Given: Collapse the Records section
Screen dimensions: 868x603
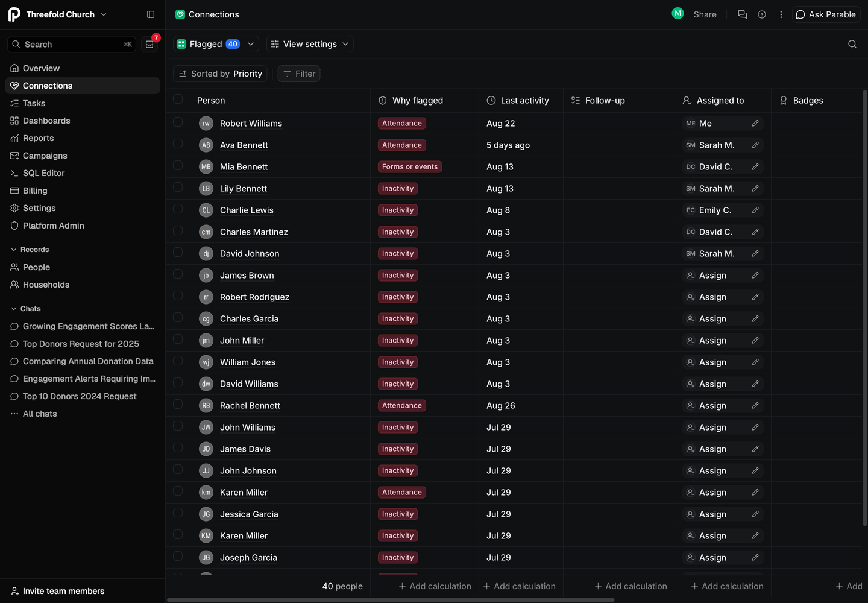Looking at the screenshot, I should (x=30, y=250).
